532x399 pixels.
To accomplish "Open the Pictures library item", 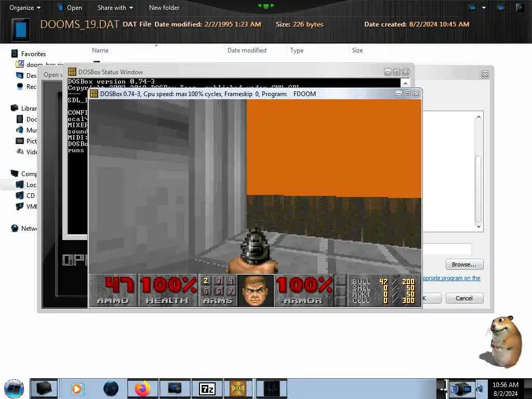I will pyautogui.click(x=26, y=141).
